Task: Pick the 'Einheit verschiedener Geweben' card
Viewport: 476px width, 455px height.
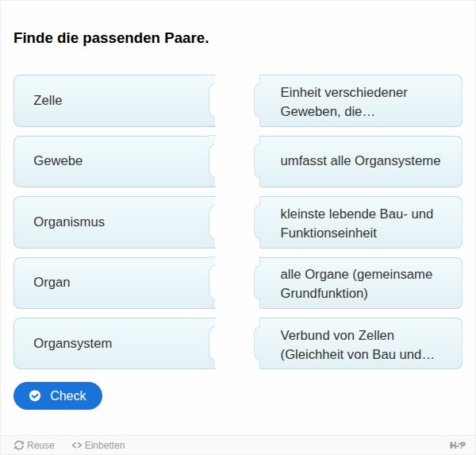Action: coord(359,101)
